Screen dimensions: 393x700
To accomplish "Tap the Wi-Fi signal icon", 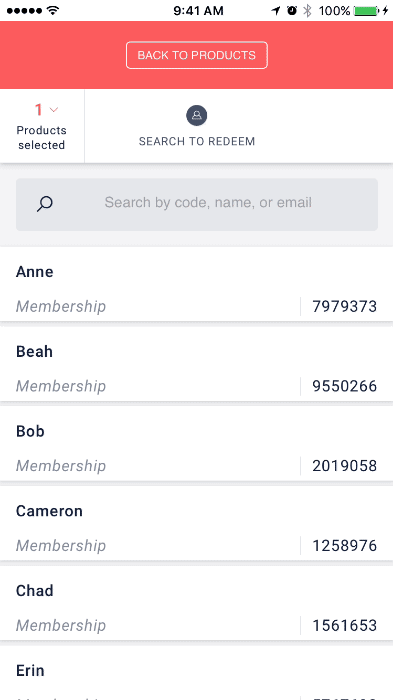I will coord(53,11).
